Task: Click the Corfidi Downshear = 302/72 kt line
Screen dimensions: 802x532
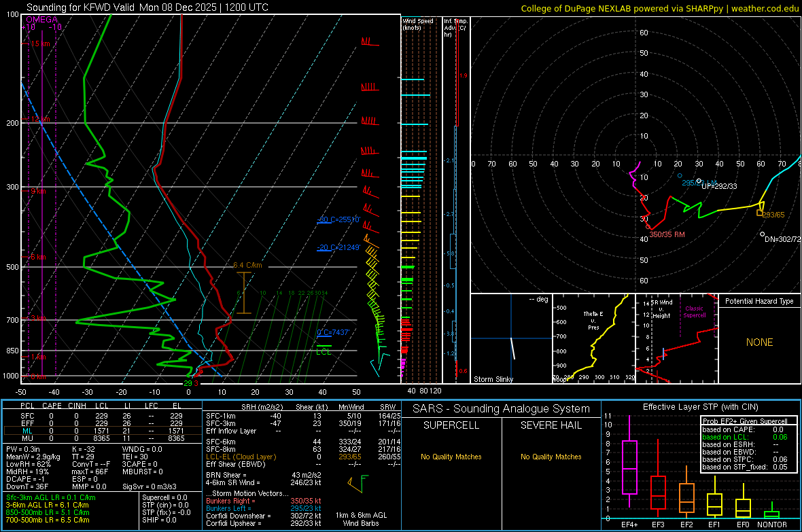Action: click(264, 516)
